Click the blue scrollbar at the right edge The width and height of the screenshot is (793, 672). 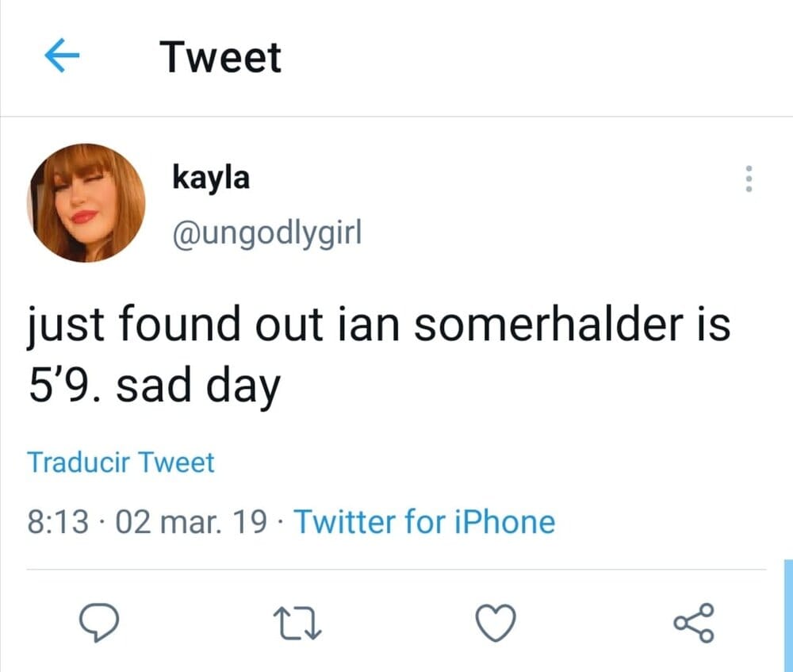coord(787,616)
